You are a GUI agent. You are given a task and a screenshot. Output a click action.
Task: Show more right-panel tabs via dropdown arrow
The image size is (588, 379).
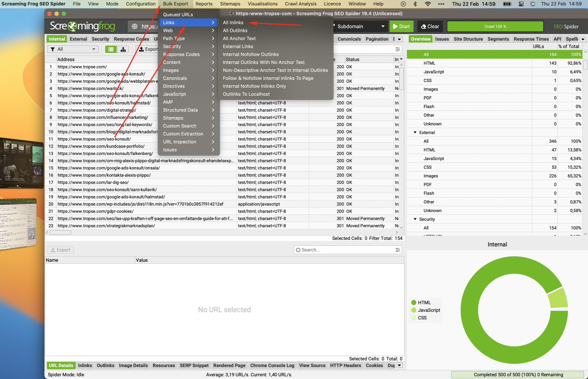coord(583,39)
